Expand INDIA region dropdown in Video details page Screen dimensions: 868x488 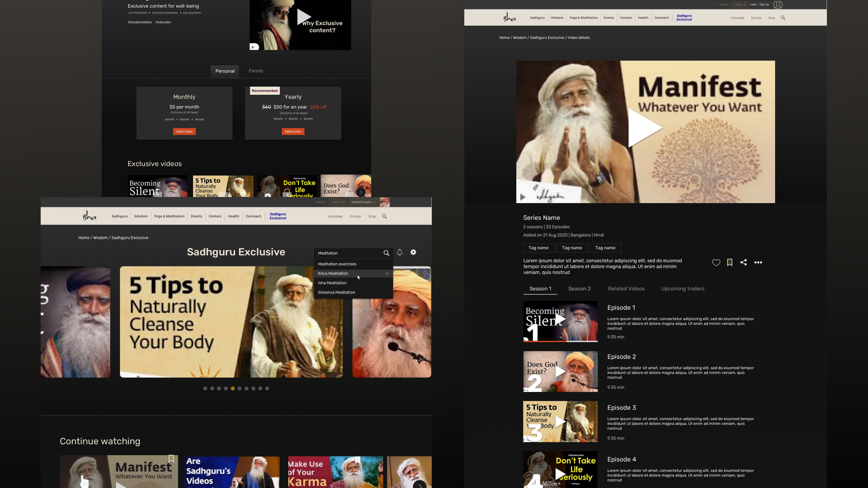click(x=740, y=5)
